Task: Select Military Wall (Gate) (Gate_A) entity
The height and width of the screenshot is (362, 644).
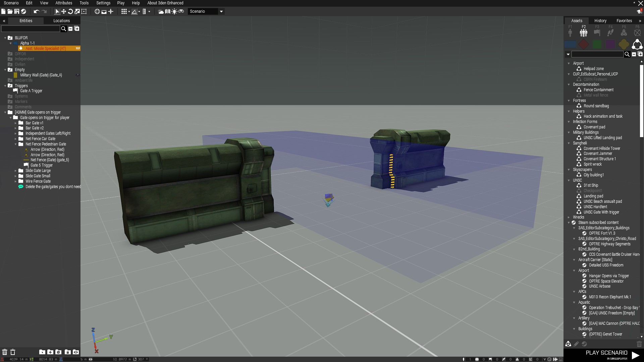Action: pos(41,75)
